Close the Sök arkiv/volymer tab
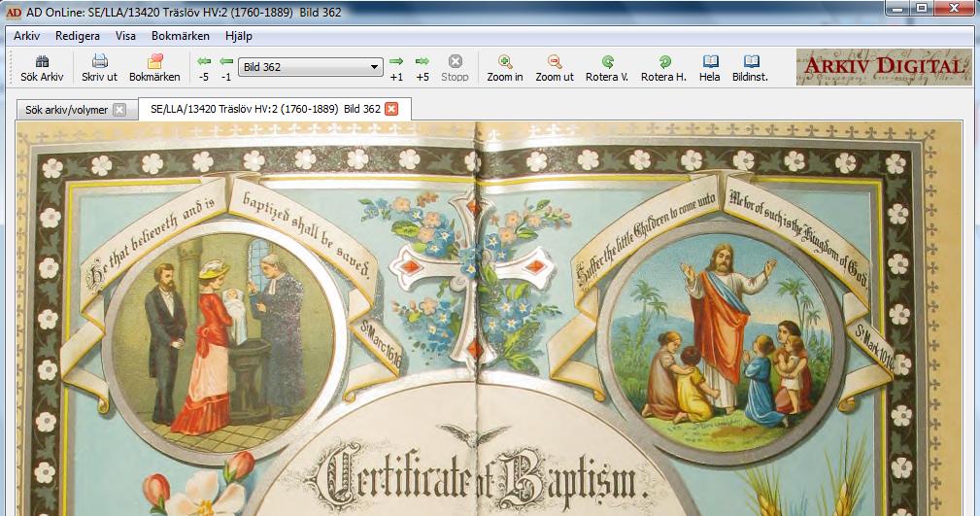The image size is (980, 516). [118, 110]
